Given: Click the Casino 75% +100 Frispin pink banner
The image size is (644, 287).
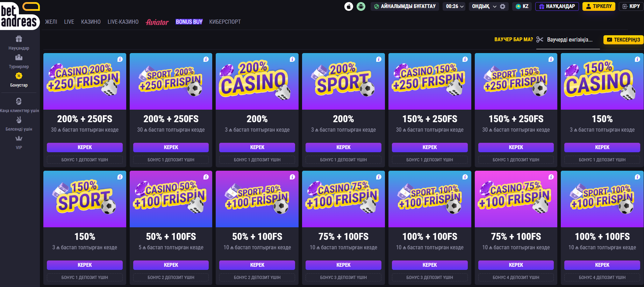Looking at the screenshot, I should 516,199.
